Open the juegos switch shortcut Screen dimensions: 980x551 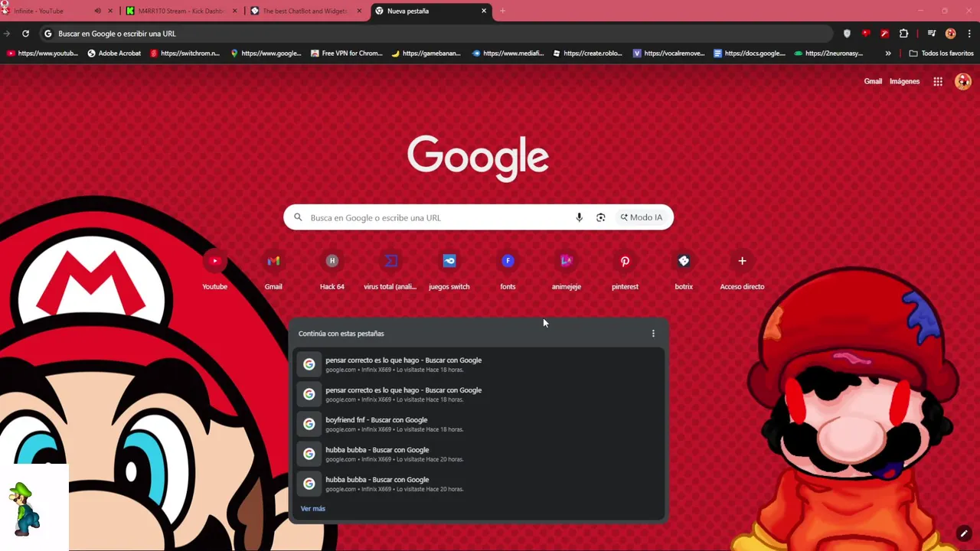coord(449,271)
